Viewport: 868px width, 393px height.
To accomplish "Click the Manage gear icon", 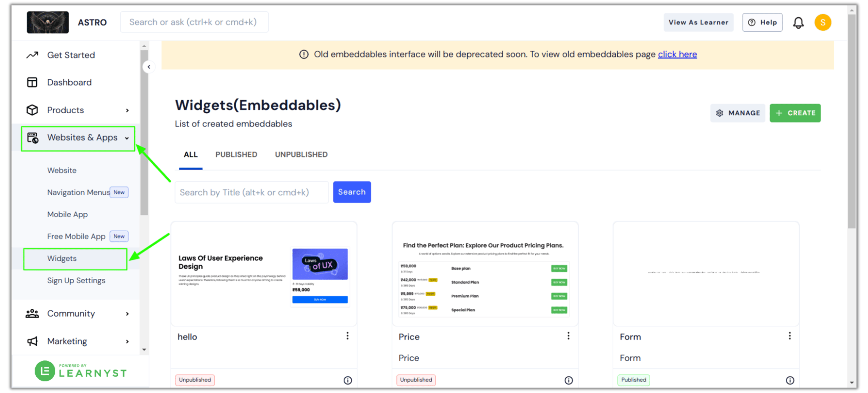I will coord(719,113).
